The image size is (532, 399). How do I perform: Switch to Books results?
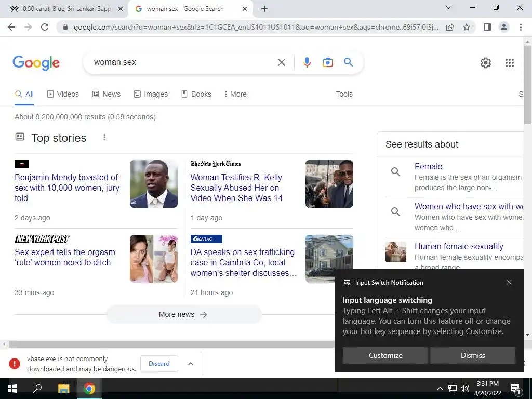click(x=196, y=94)
